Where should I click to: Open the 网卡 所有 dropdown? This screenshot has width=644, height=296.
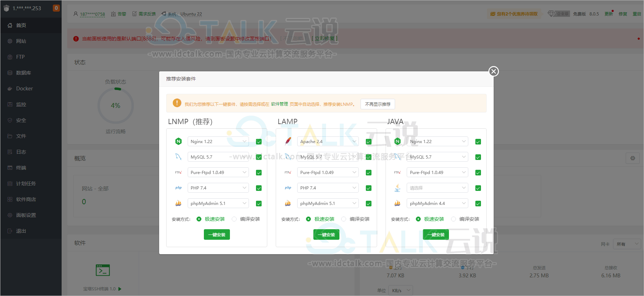pos(627,244)
